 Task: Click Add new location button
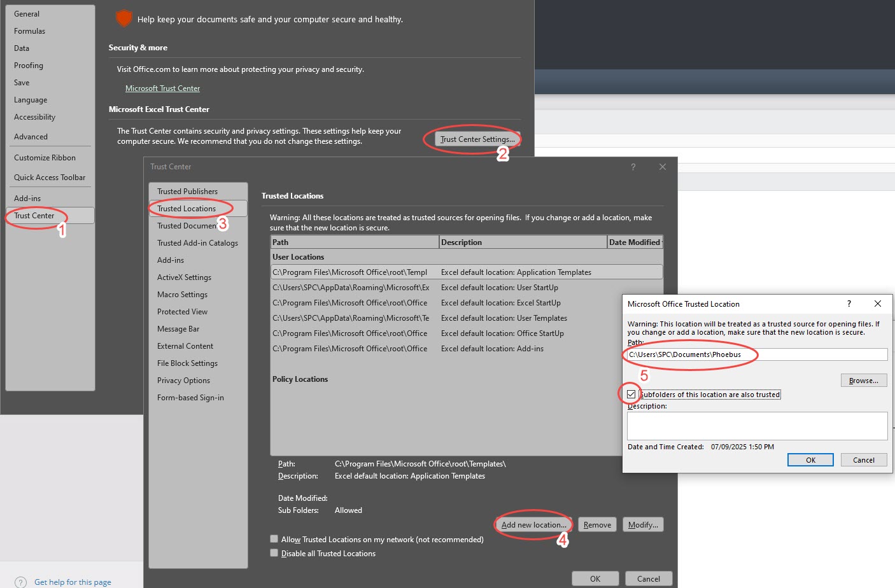pos(533,525)
